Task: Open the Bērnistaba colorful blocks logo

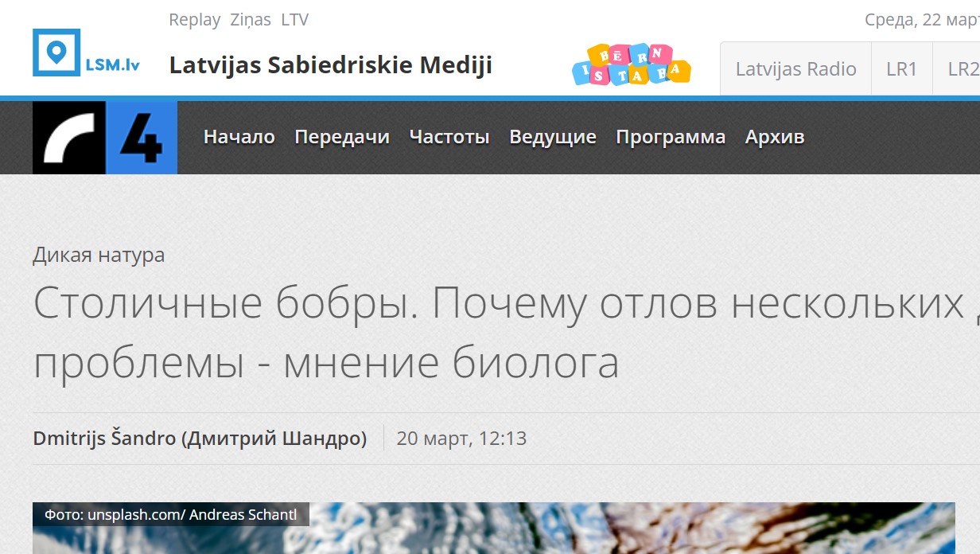Action: click(632, 64)
